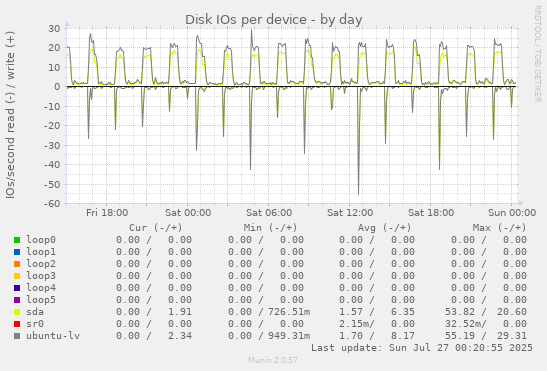Click the green loop0 legend swatch

(x=17, y=240)
